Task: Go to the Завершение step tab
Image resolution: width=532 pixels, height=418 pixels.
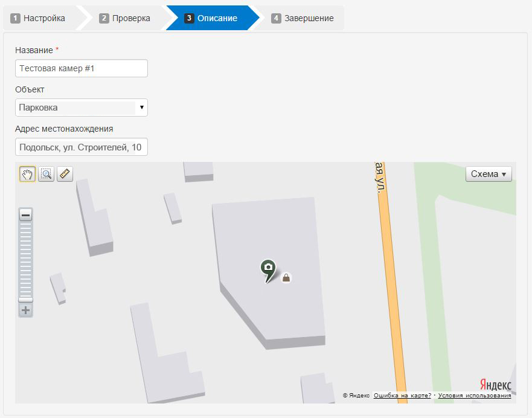Action: [303, 18]
